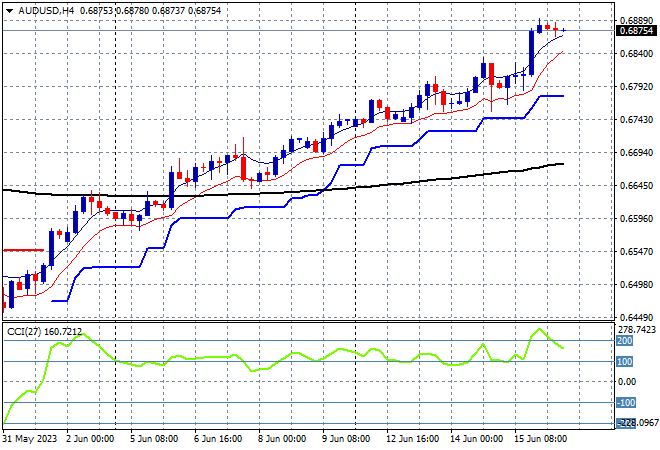Click the 31 May 2023 date label

(29, 439)
